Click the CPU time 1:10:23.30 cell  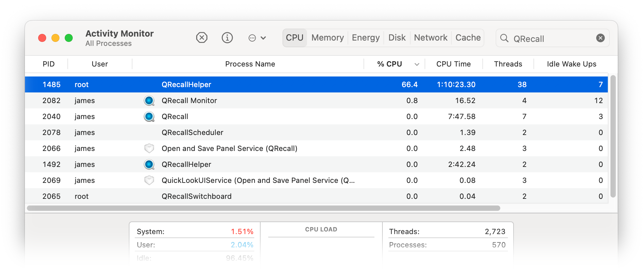[456, 84]
